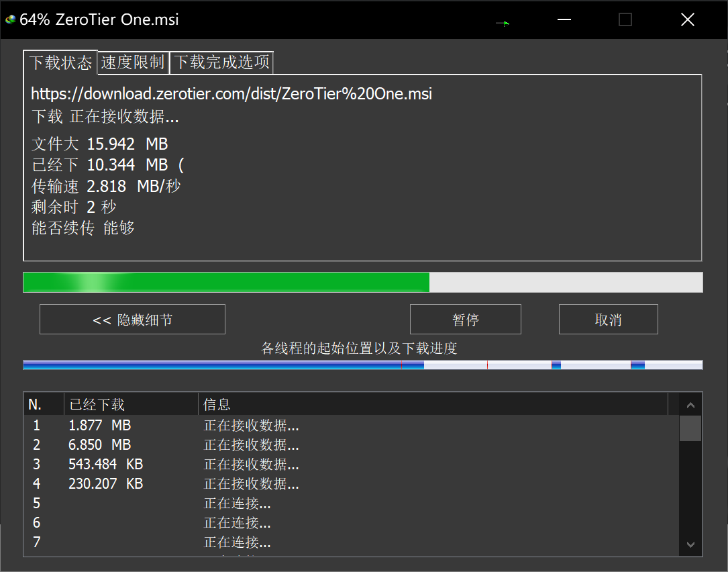Click the IDM icon in the title bar
728x572 pixels.
(x=10, y=19)
